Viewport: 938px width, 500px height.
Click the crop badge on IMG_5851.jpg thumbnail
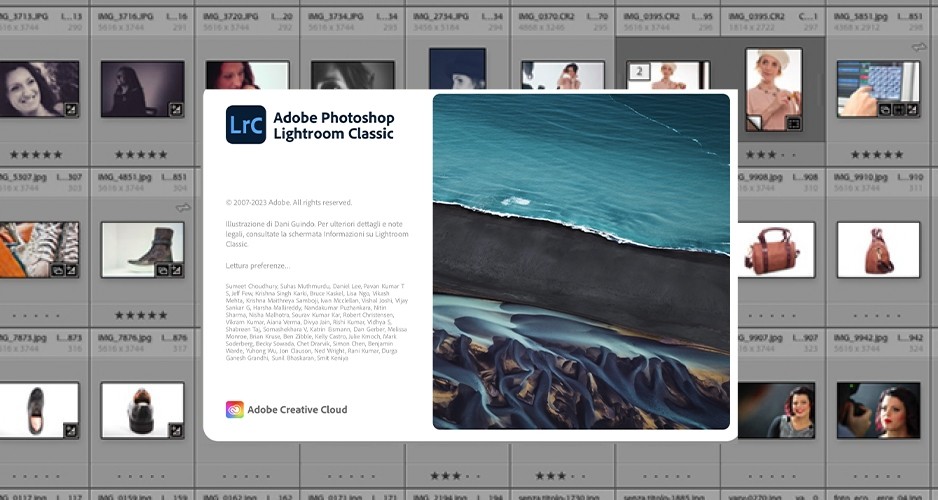coord(899,109)
